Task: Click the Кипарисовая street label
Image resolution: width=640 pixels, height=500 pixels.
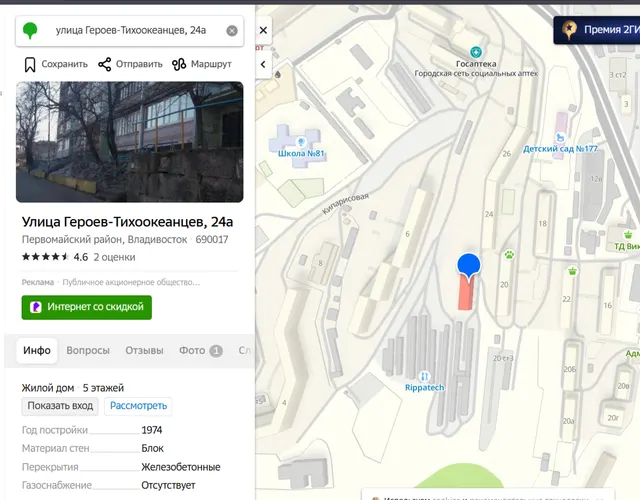Action: click(x=345, y=202)
